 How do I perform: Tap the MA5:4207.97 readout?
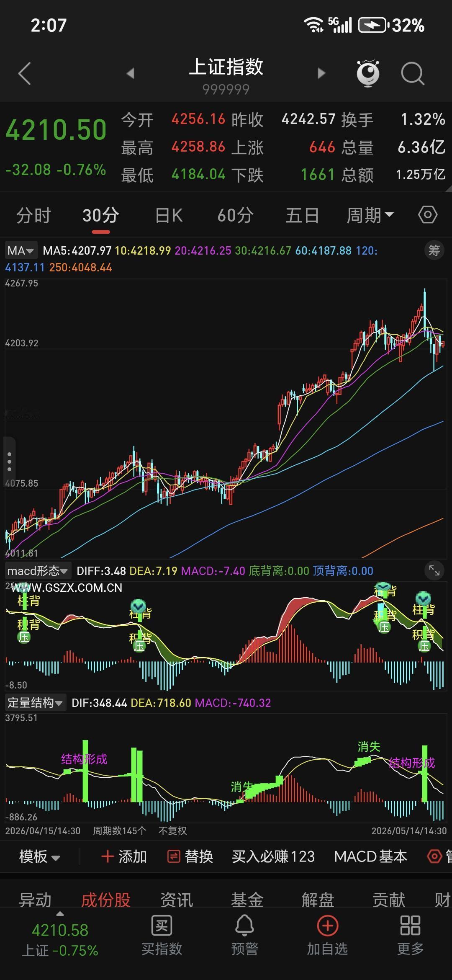(77, 250)
